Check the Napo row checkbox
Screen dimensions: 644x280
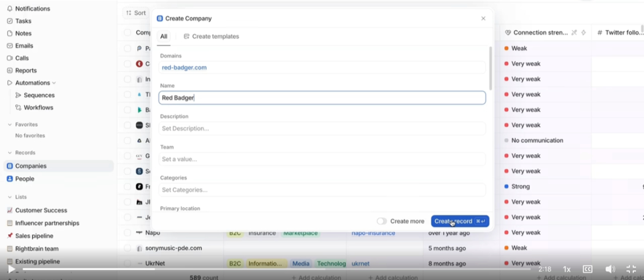point(127,233)
